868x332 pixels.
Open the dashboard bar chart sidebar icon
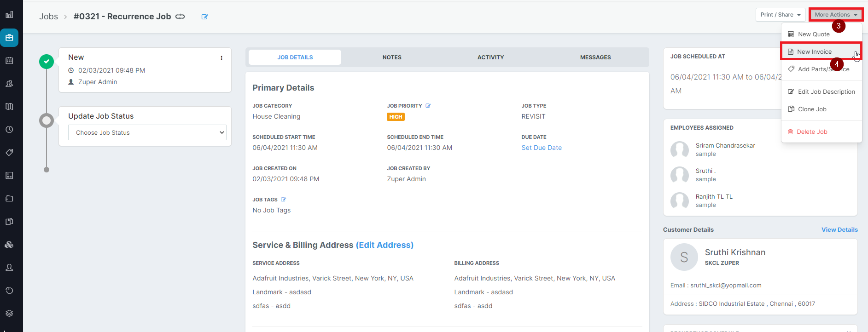pos(9,15)
